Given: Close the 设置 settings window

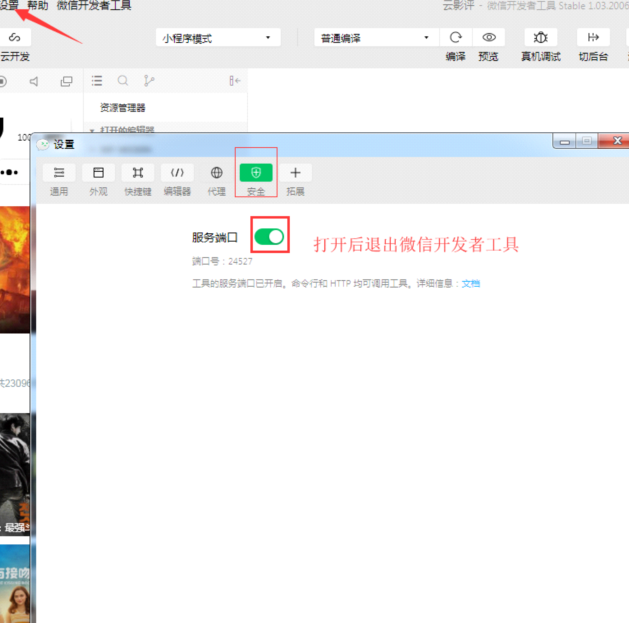Looking at the screenshot, I should (616, 141).
